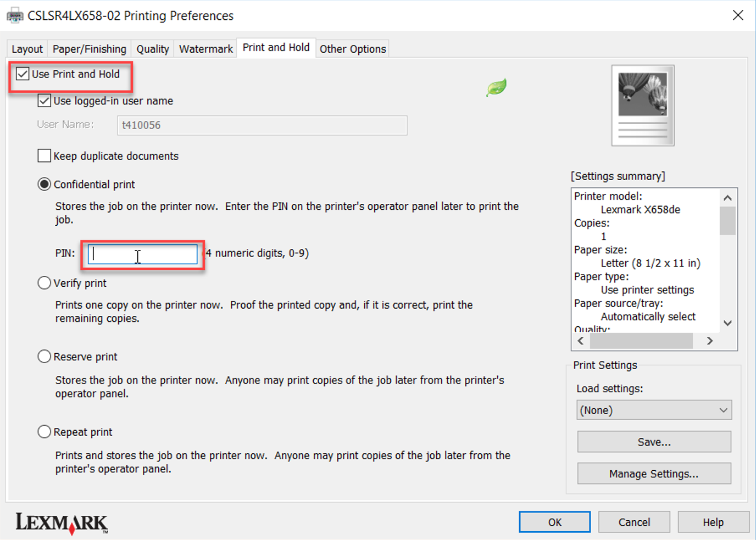Click the page preview thumbnail
Viewport: 756px width, 540px height.
pos(643,105)
